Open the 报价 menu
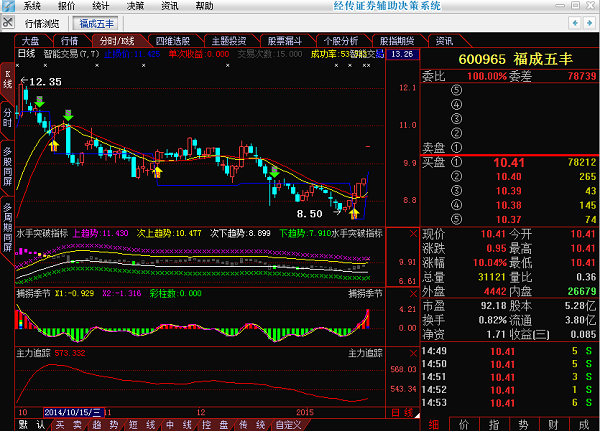Viewport: 600px width, 431px height. point(66,6)
